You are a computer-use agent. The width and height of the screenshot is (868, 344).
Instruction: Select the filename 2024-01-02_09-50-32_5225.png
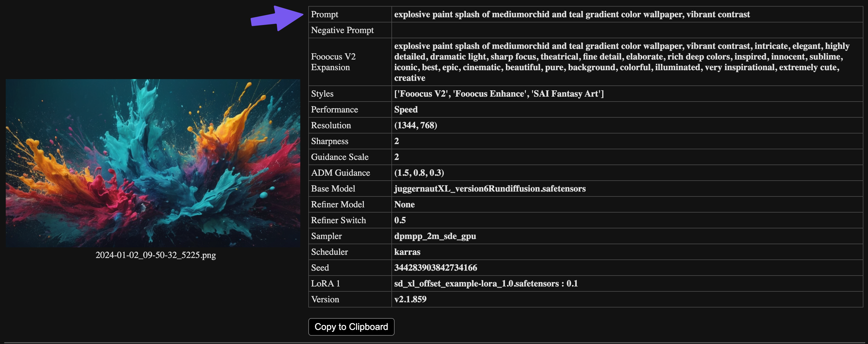pyautogui.click(x=156, y=255)
